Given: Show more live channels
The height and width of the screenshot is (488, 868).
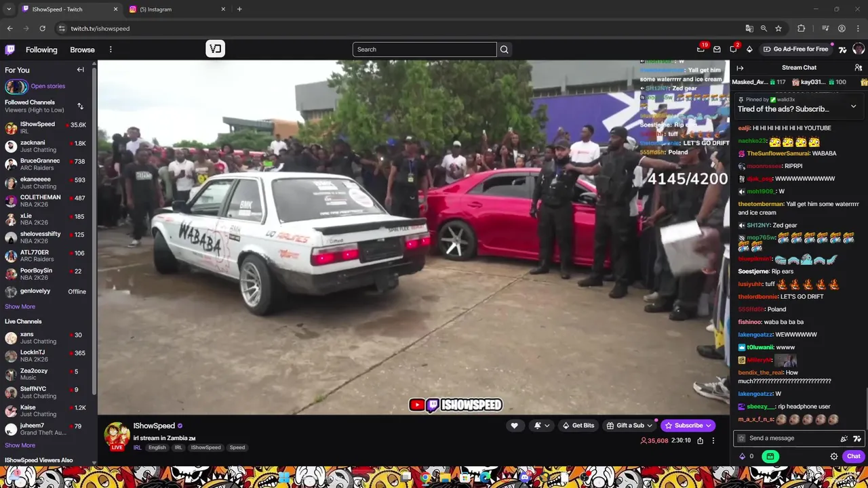Looking at the screenshot, I should click(20, 445).
